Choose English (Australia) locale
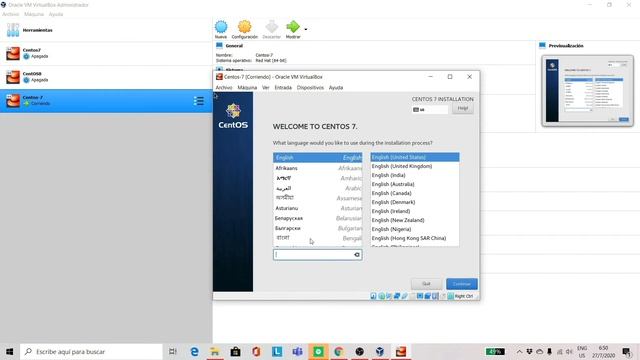The width and height of the screenshot is (640, 360). [415, 184]
